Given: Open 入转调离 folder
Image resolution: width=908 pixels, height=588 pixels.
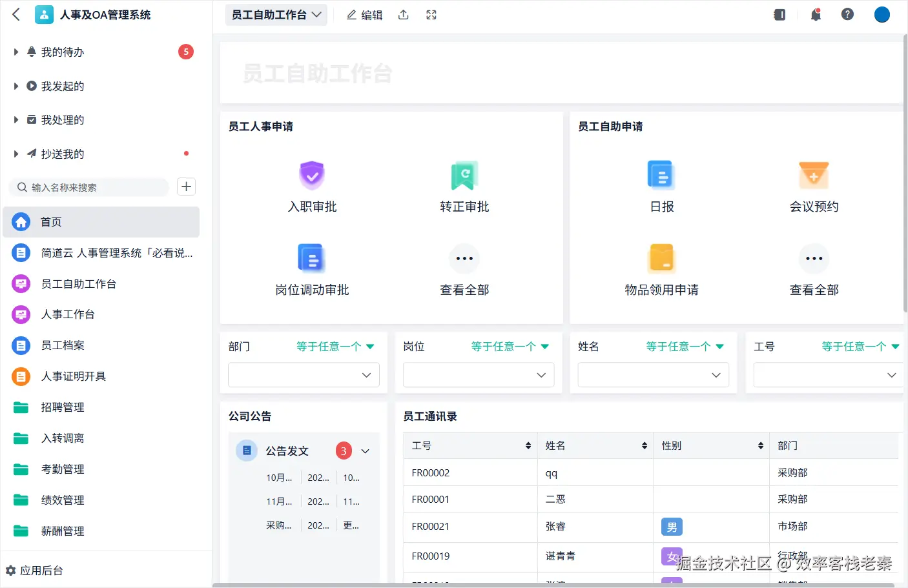Looking at the screenshot, I should pyautogui.click(x=101, y=438).
